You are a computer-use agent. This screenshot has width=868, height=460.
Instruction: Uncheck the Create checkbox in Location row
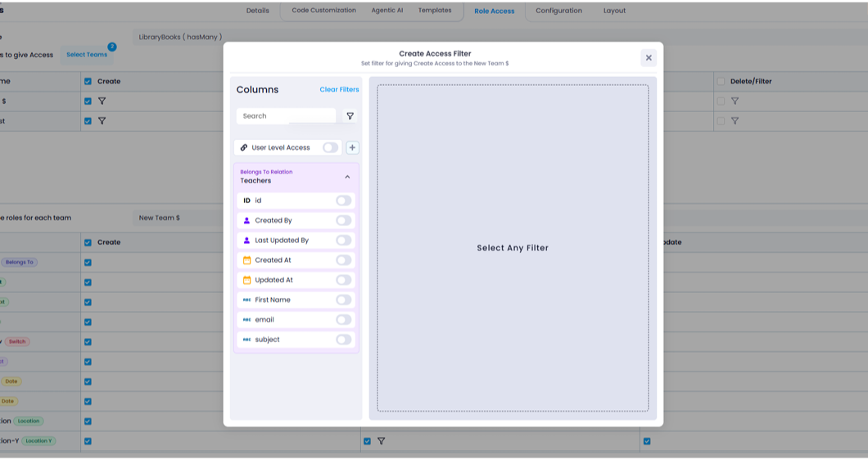88,422
